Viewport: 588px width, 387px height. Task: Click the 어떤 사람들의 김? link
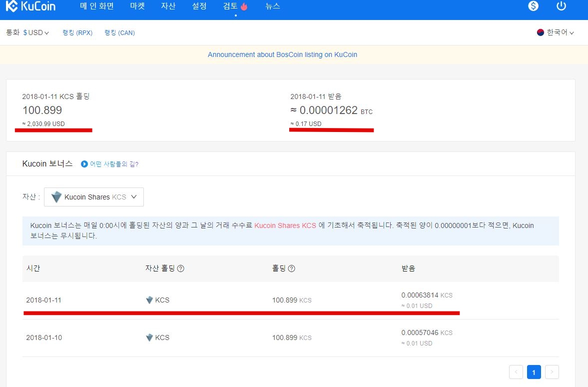[x=114, y=164]
